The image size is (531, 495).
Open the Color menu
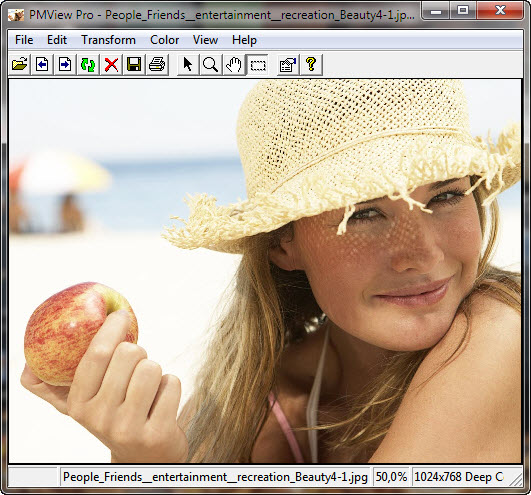tap(165, 40)
